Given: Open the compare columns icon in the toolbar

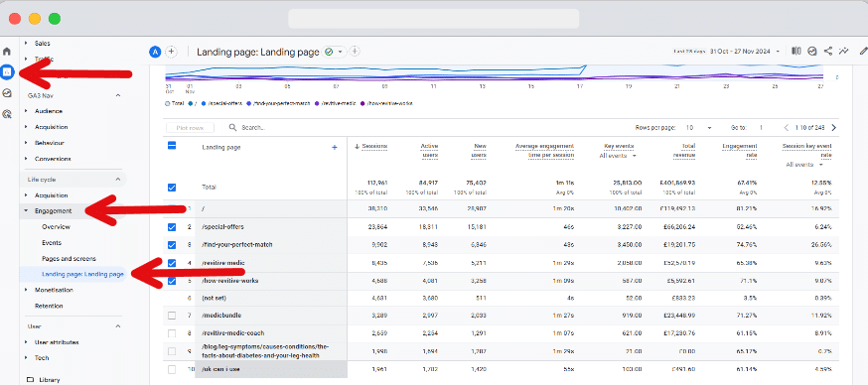Looking at the screenshot, I should 796,51.
